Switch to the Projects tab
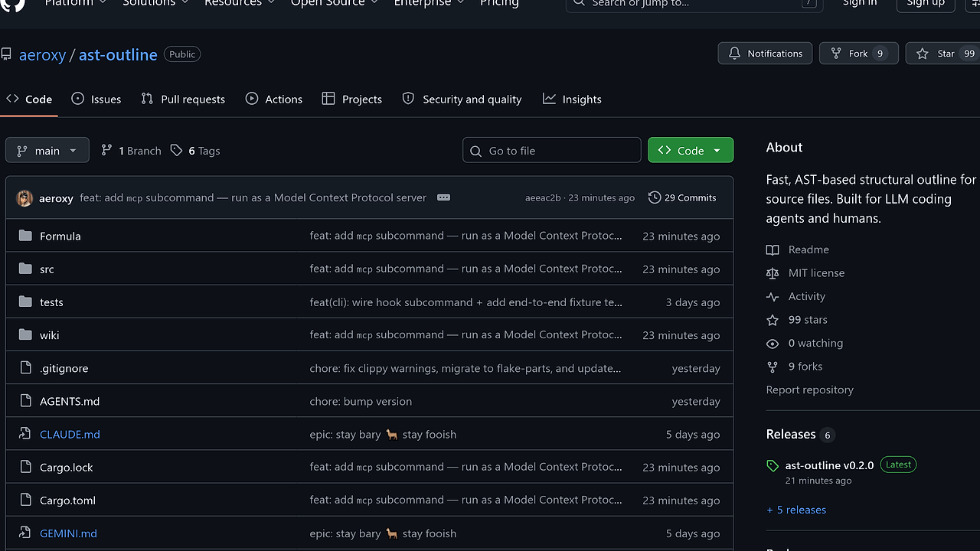 point(352,99)
